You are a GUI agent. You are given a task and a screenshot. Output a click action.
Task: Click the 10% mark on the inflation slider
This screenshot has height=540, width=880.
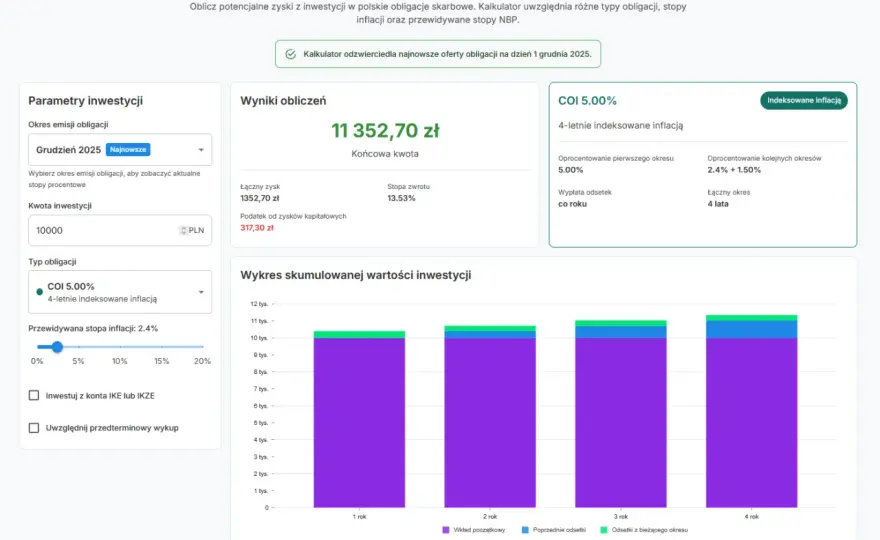point(120,361)
